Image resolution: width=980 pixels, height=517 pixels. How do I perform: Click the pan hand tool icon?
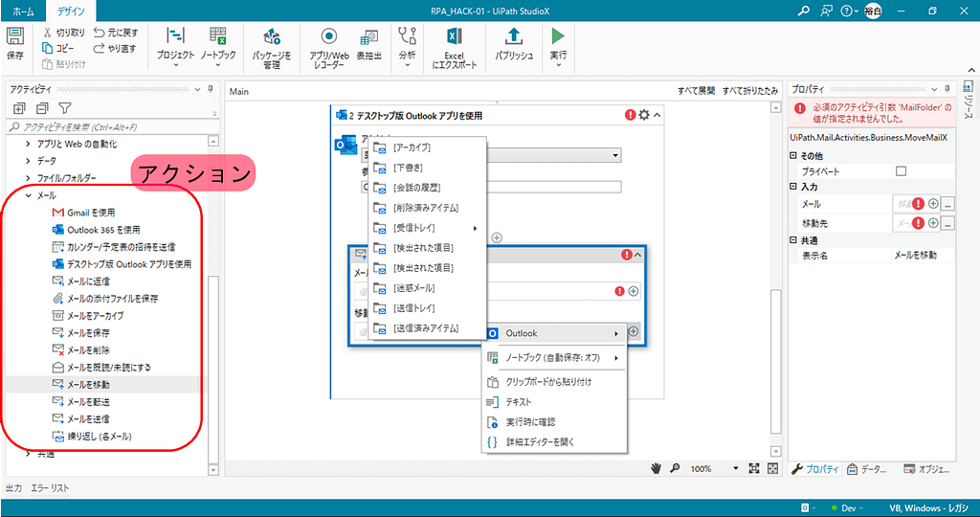click(657, 468)
